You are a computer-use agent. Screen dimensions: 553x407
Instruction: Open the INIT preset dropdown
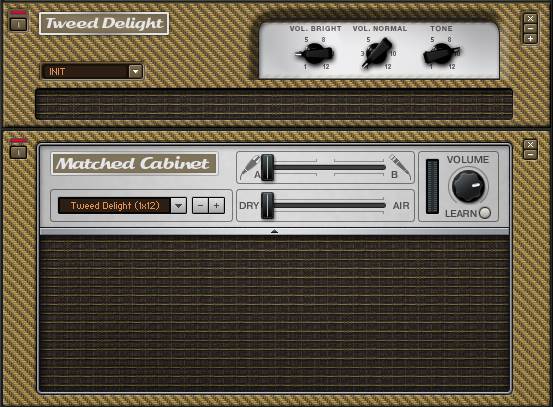[x=135, y=72]
